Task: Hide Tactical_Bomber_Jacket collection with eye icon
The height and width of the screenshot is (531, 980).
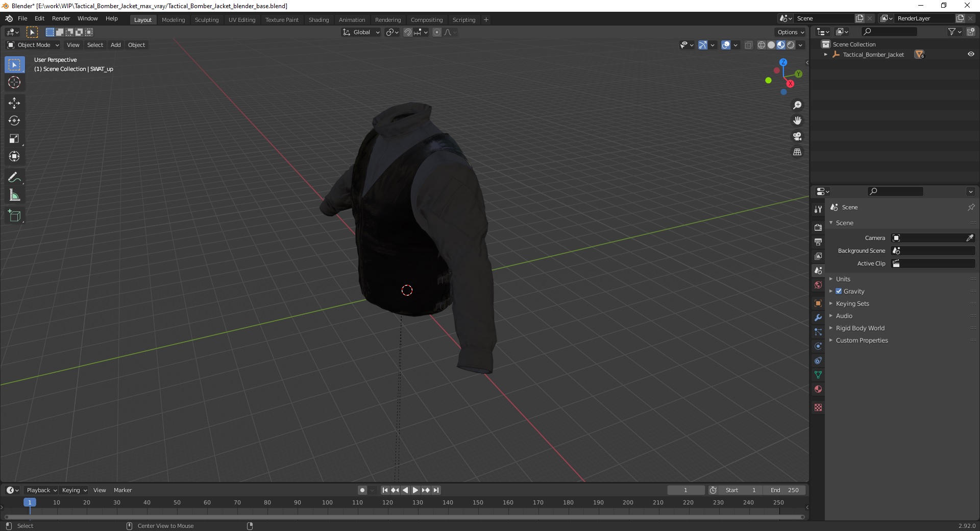Action: pyautogui.click(x=971, y=54)
